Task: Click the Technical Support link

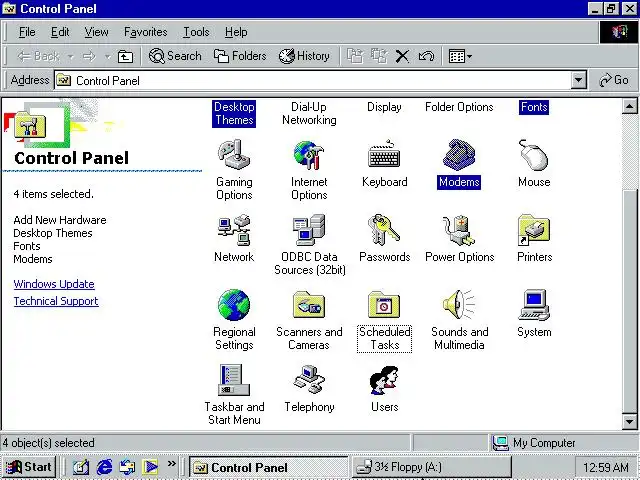Action: tap(56, 301)
